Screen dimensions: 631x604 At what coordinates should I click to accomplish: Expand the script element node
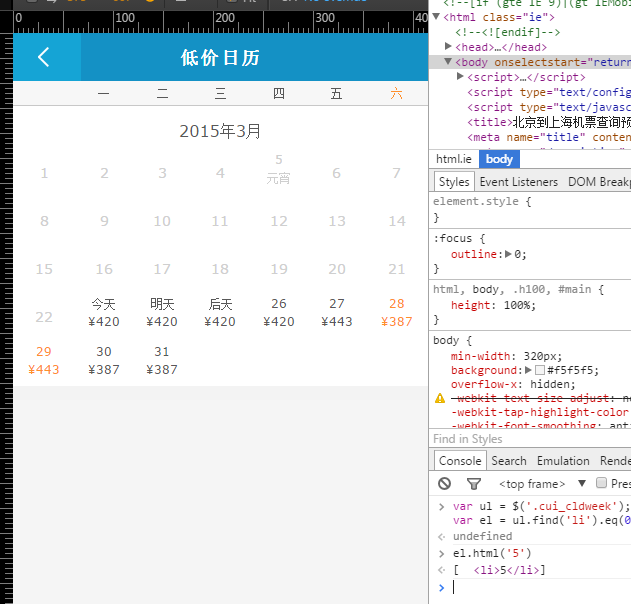coord(460,77)
